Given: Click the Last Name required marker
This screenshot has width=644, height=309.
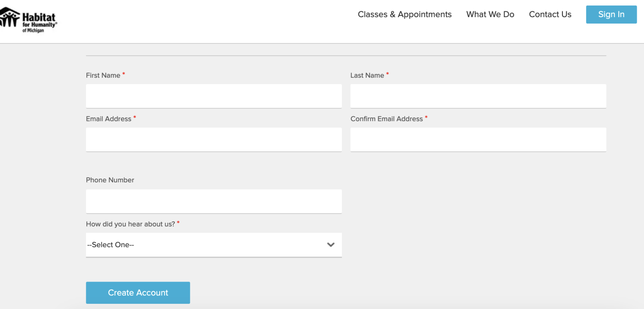Looking at the screenshot, I should coord(387,73).
